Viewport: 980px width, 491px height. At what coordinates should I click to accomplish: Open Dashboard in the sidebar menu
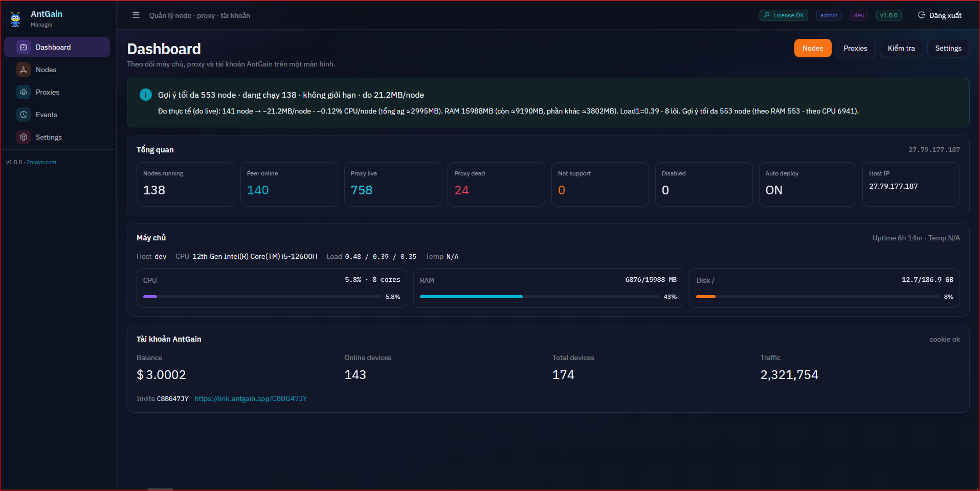pyautogui.click(x=57, y=47)
